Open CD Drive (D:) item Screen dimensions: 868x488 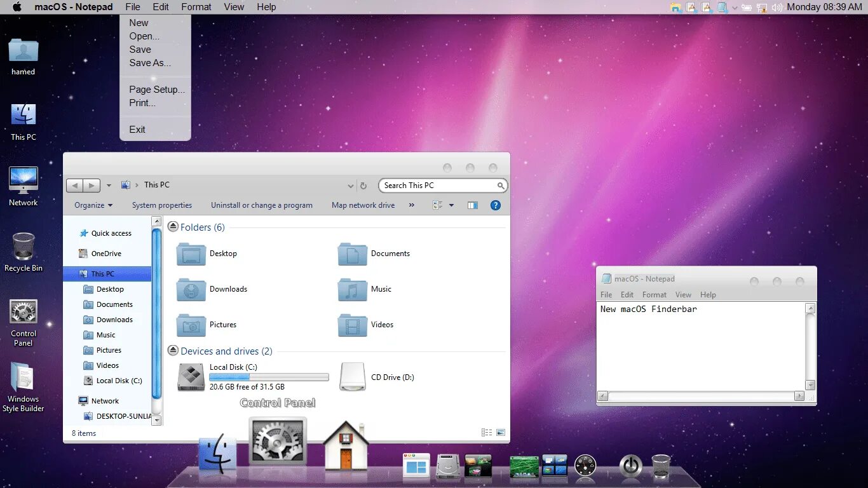(377, 377)
